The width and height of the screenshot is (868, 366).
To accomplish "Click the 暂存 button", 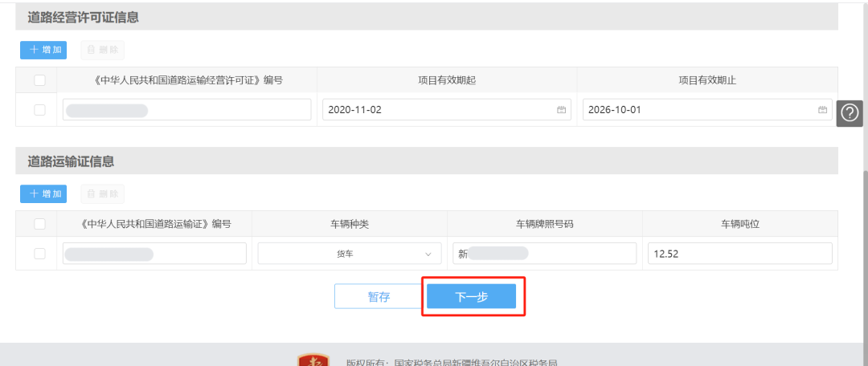I will pos(379,296).
